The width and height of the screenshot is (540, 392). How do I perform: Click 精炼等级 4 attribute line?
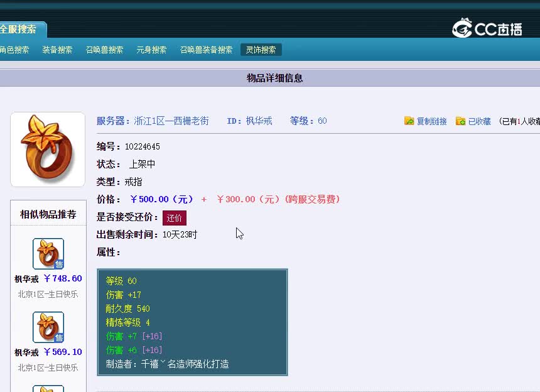pyautogui.click(x=127, y=322)
